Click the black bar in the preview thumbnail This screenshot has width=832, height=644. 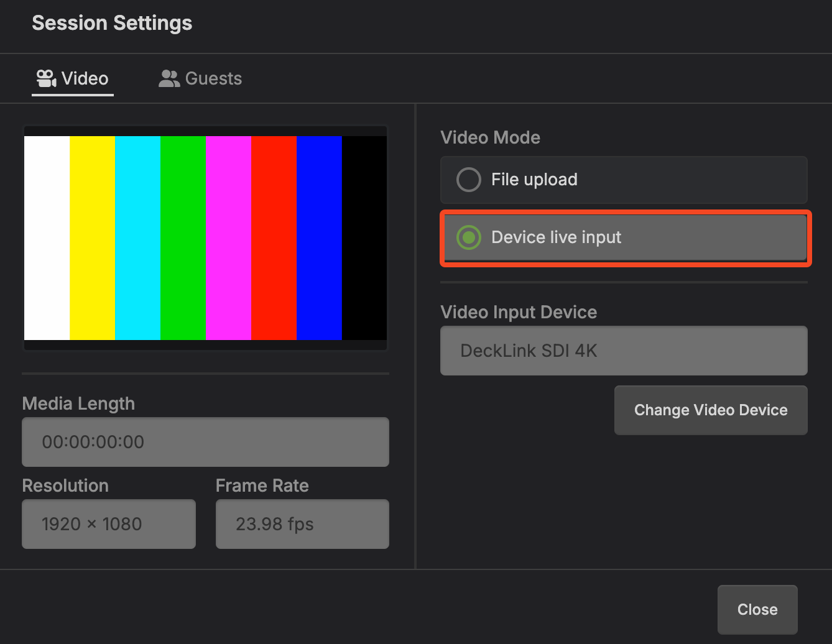(x=364, y=238)
